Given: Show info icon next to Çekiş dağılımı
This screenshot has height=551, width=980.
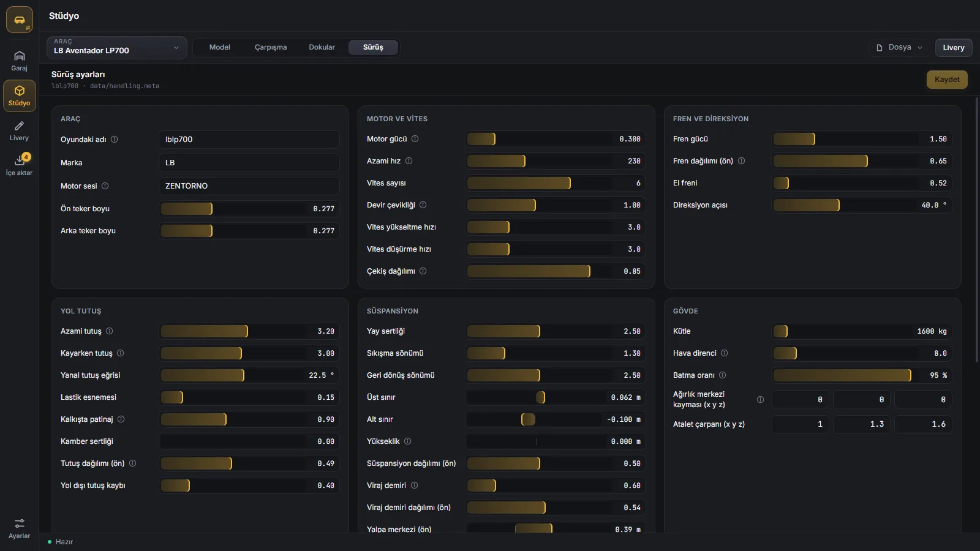Looking at the screenshot, I should tap(423, 271).
